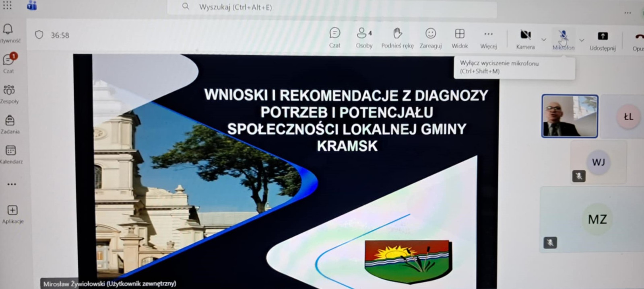Open Aktywność notifications in sidebar

(x=8, y=33)
